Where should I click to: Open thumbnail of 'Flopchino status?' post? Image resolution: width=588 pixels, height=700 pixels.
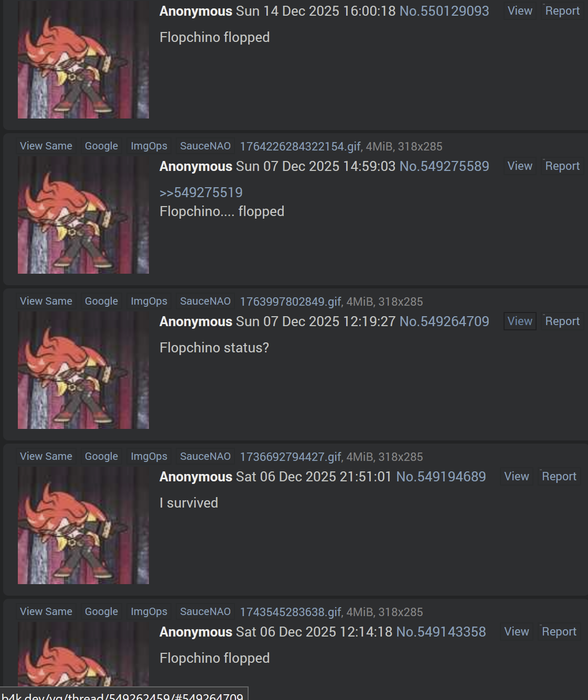(83, 370)
